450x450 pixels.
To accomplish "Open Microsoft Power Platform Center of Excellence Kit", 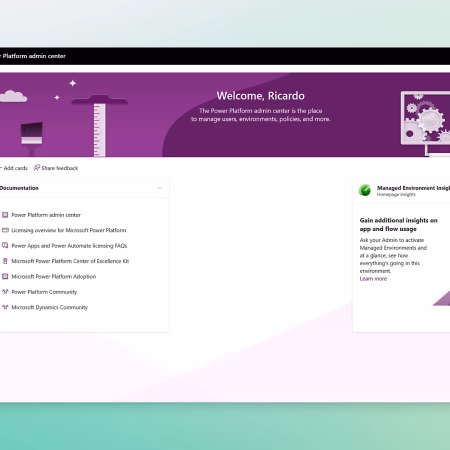I will (x=70, y=261).
